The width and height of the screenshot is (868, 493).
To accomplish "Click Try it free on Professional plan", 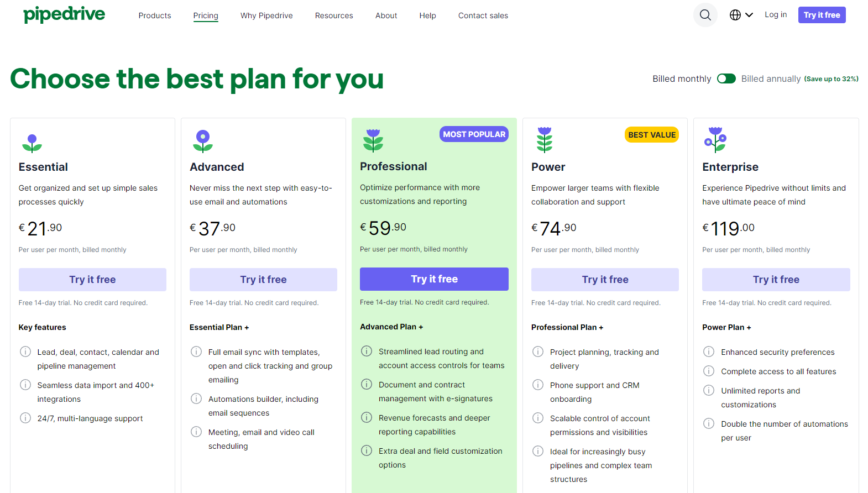I will (x=434, y=279).
